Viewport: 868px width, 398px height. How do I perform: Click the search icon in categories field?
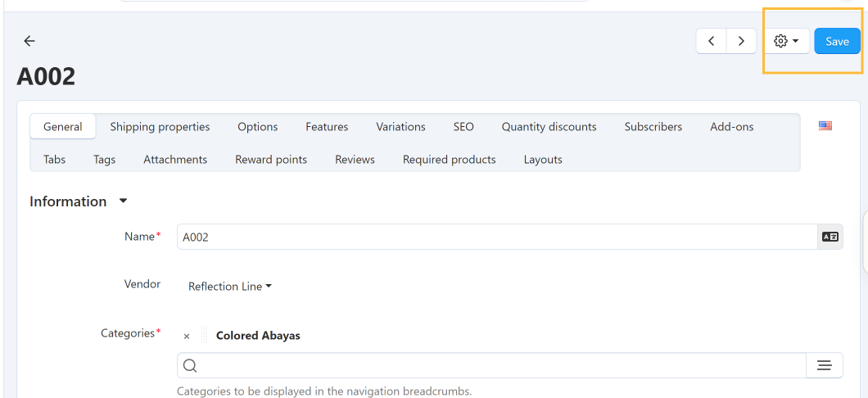(190, 366)
